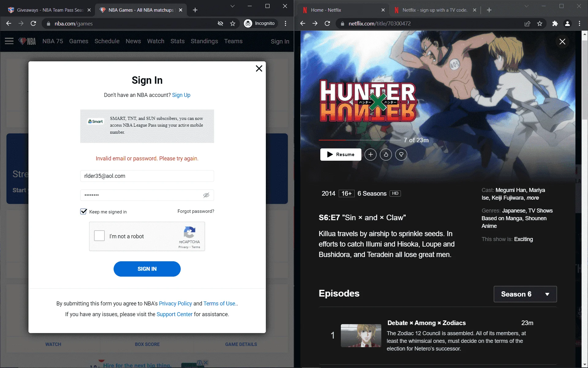Click the thumbs down rating icon

click(401, 155)
